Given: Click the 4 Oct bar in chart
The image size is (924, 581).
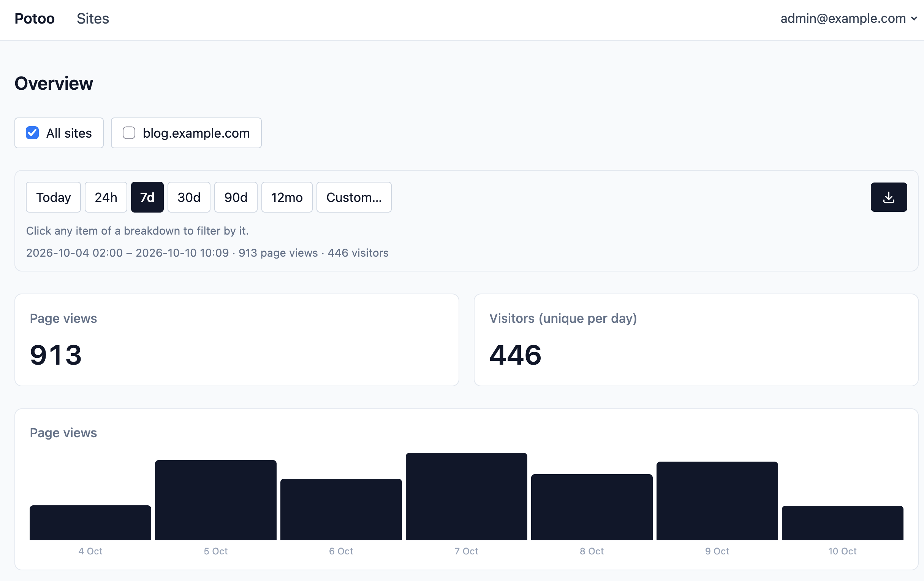Looking at the screenshot, I should (x=90, y=522).
